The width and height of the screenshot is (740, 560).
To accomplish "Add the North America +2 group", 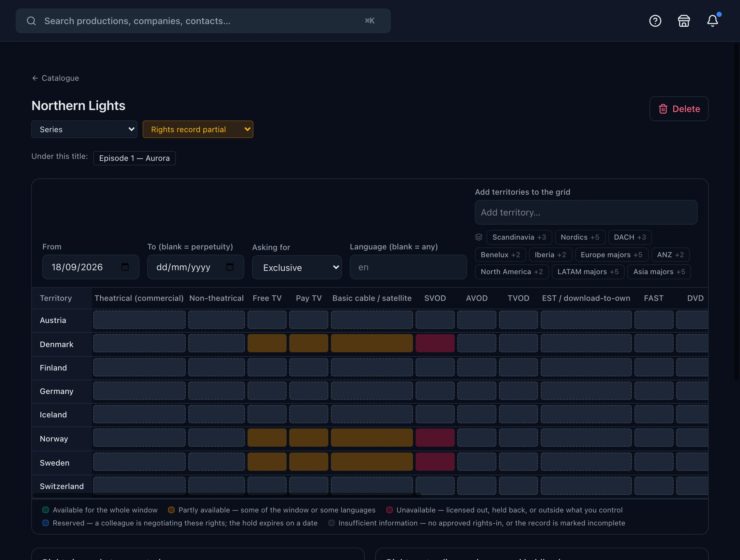I will coord(512,272).
